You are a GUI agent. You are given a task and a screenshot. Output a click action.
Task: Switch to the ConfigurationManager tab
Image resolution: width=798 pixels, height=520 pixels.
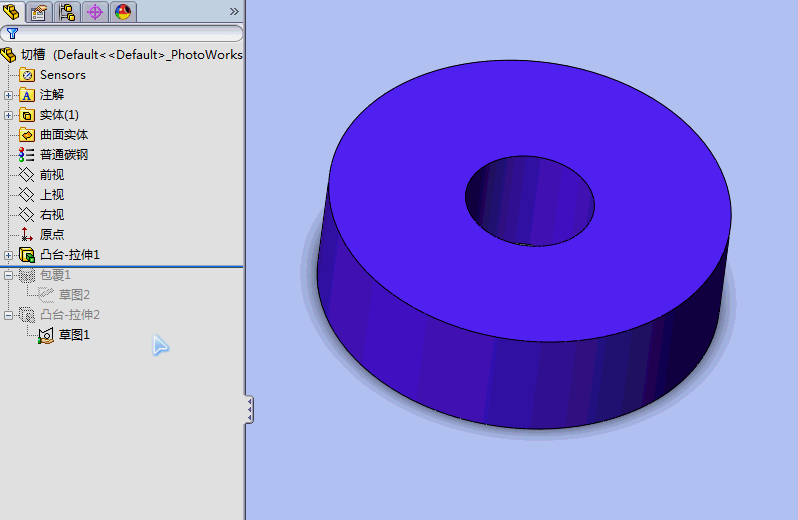(x=67, y=11)
